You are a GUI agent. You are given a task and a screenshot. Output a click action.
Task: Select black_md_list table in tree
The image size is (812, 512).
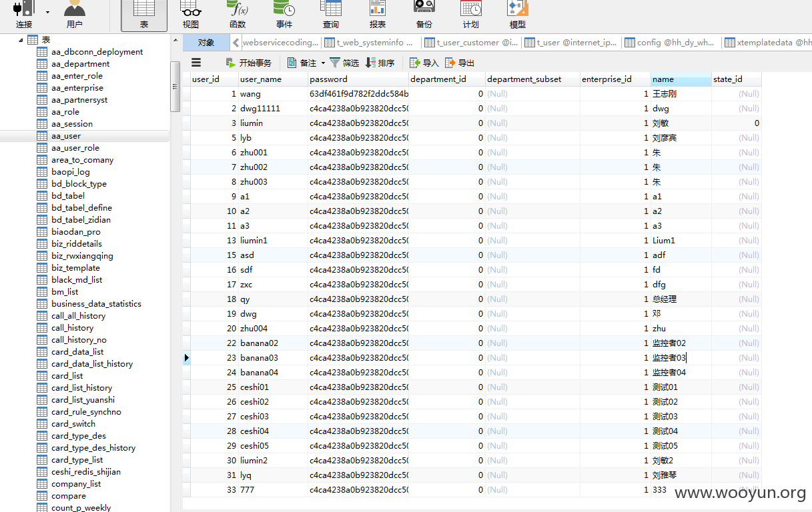pos(77,280)
